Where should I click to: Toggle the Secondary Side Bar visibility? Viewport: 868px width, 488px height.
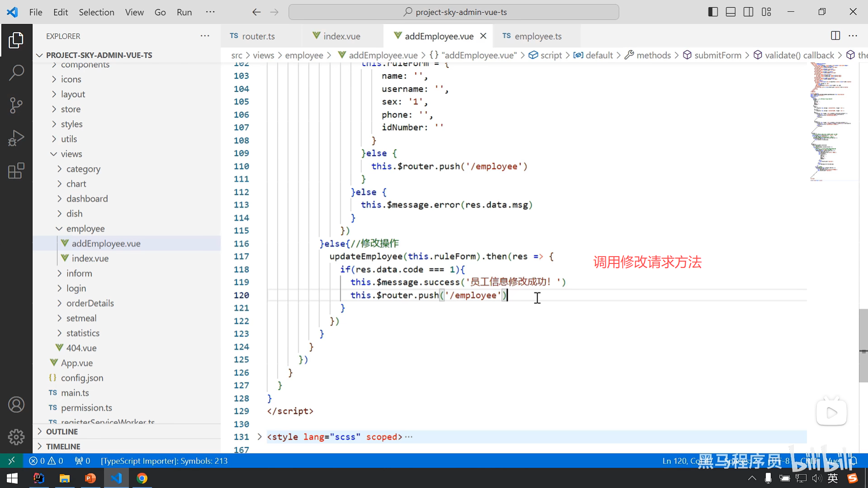pos(748,12)
